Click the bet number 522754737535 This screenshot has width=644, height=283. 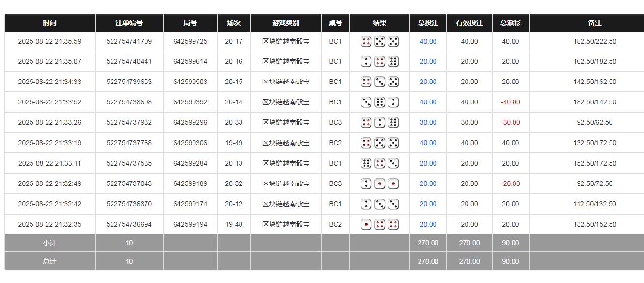coord(129,163)
